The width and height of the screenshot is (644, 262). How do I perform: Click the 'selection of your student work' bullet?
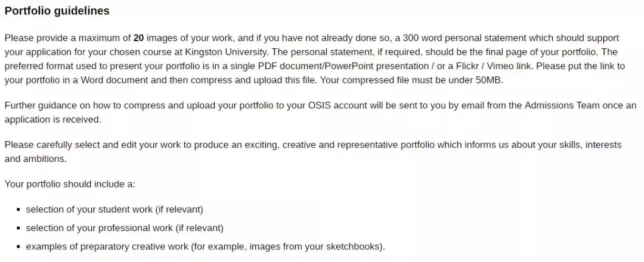[114, 210]
